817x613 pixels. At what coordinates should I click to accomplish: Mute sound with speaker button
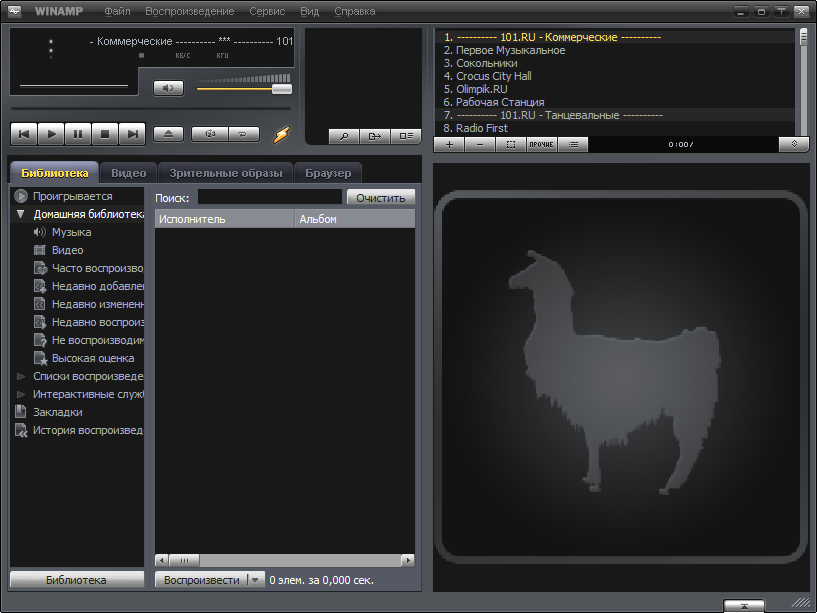168,88
